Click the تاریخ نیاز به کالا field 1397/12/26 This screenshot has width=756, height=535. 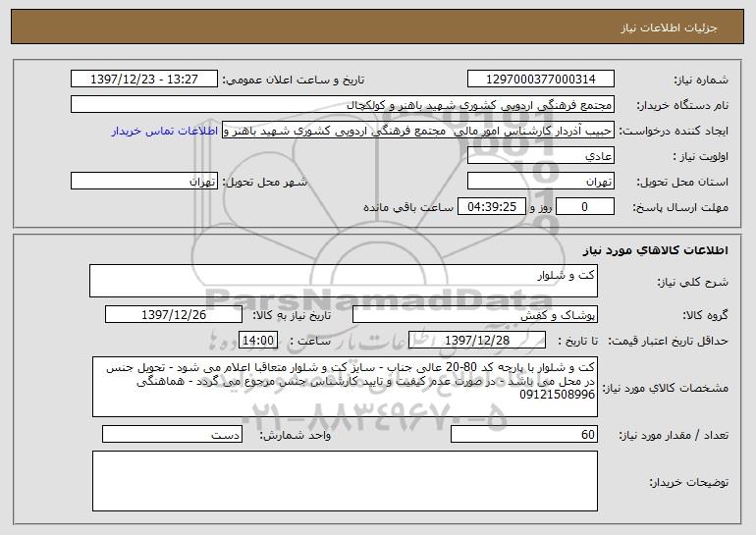[174, 315]
